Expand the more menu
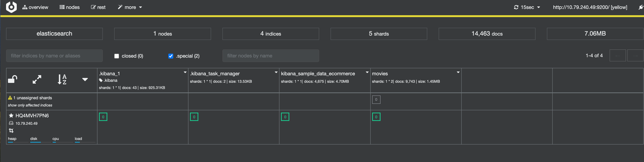The image size is (644, 162). click(x=130, y=7)
